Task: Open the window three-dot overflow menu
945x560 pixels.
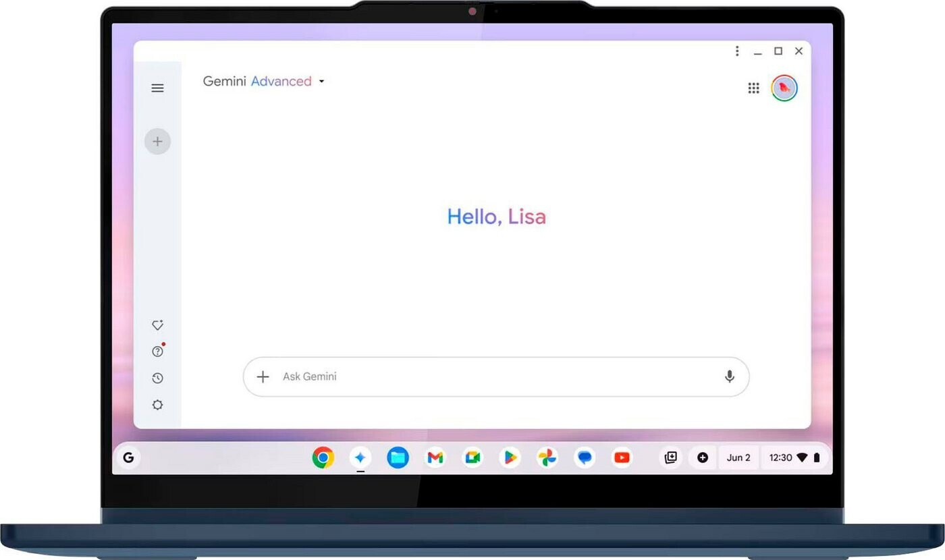Action: click(x=737, y=51)
